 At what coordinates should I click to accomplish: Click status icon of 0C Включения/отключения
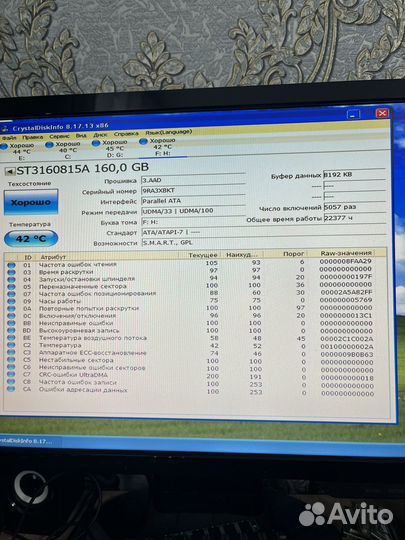tap(11, 316)
